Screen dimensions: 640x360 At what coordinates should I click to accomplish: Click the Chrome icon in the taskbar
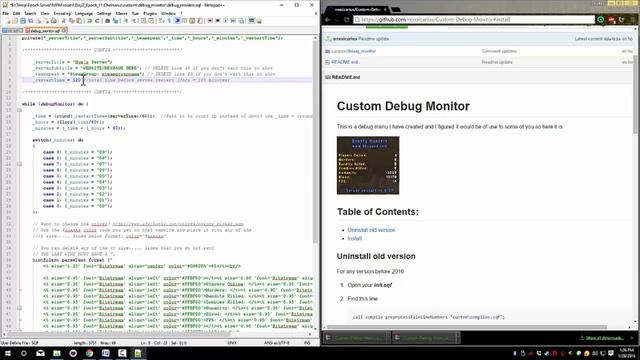pos(89,353)
